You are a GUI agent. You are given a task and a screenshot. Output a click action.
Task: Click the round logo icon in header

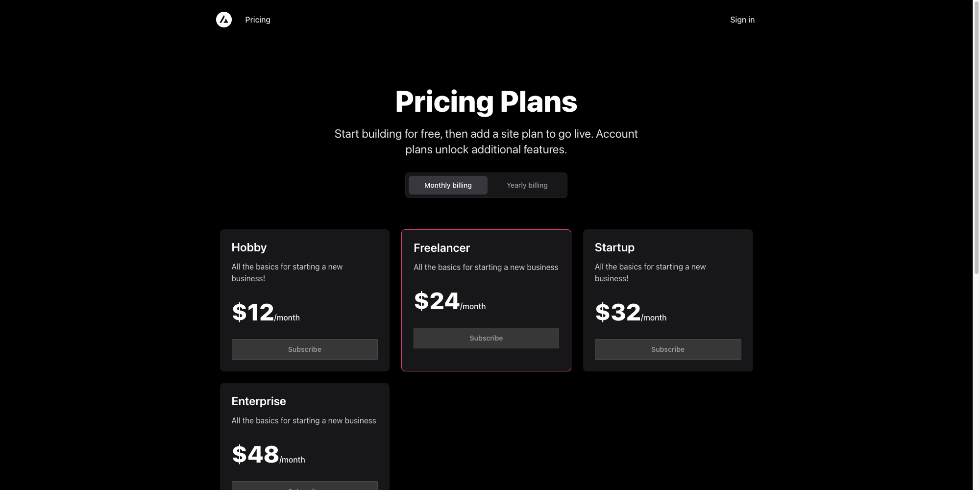click(x=224, y=20)
